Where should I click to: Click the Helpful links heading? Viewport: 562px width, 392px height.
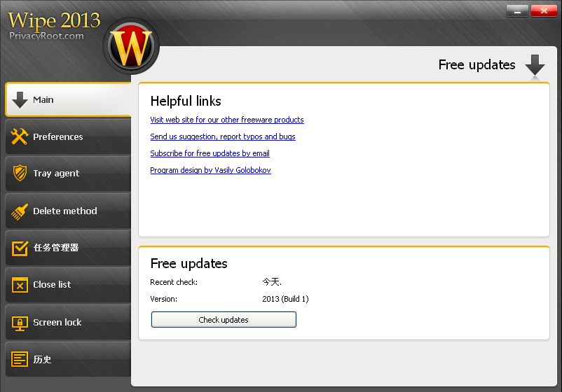(186, 101)
